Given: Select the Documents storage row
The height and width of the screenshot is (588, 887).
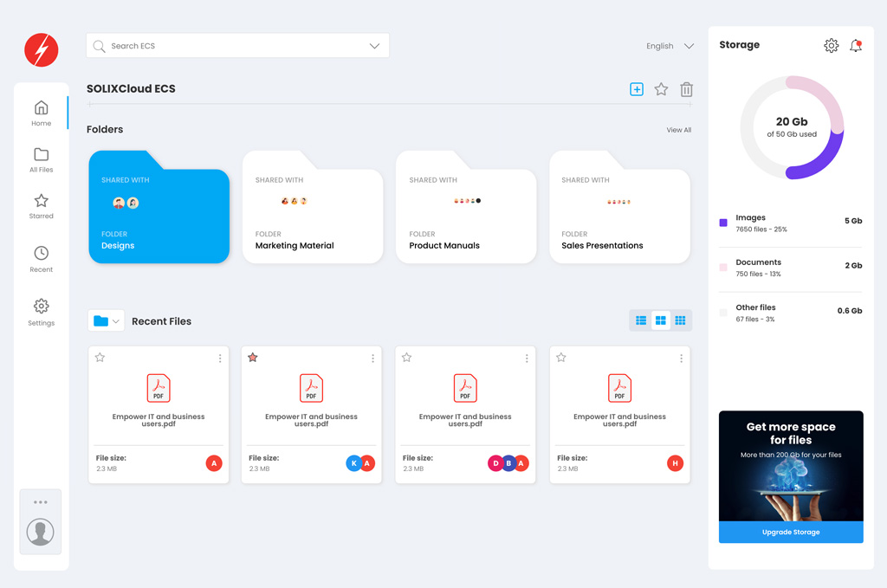Looking at the screenshot, I should (x=790, y=268).
